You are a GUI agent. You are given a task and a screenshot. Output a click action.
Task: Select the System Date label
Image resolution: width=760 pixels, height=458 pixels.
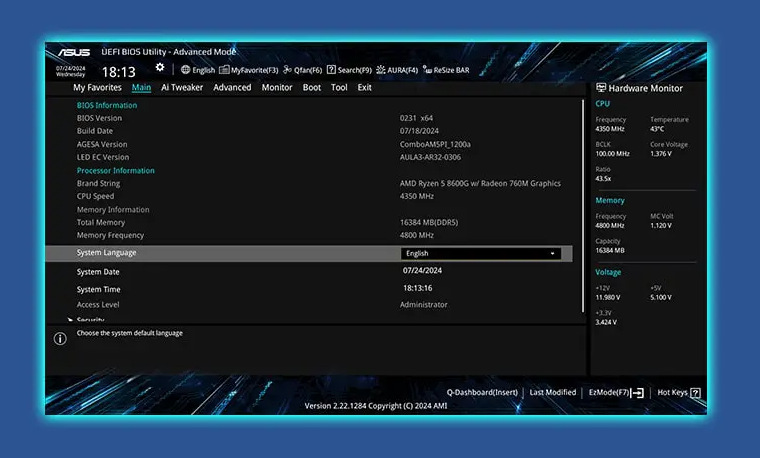(98, 272)
